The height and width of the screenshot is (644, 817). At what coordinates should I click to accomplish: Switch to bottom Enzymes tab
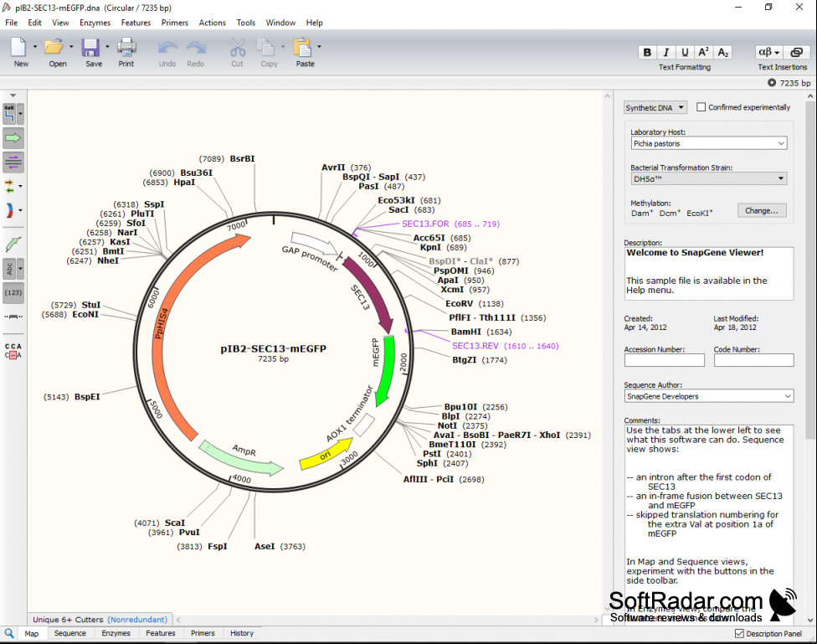116,633
